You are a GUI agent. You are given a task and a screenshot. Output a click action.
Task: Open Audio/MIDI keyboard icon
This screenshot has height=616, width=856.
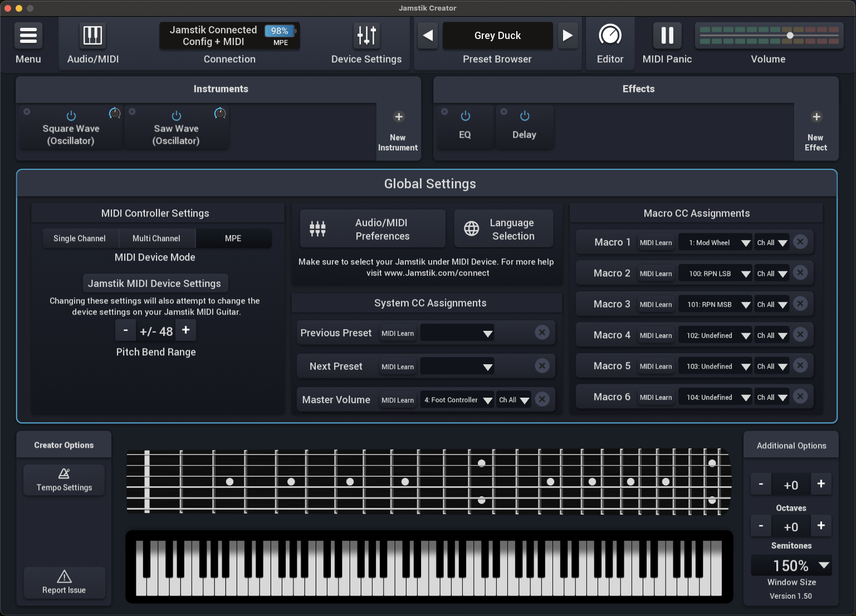[x=92, y=36]
